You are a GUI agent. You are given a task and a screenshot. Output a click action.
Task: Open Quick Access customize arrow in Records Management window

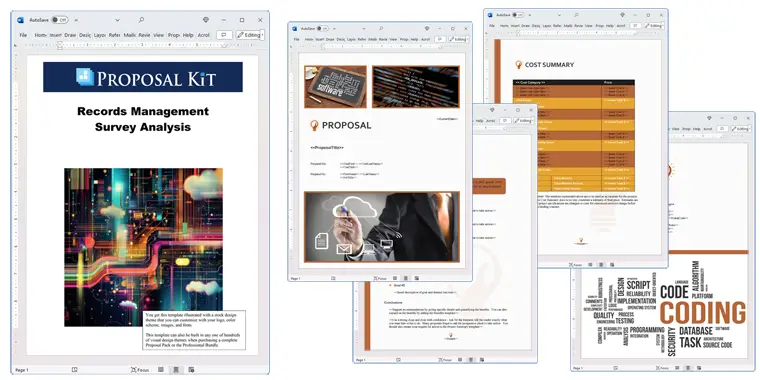pos(76,20)
